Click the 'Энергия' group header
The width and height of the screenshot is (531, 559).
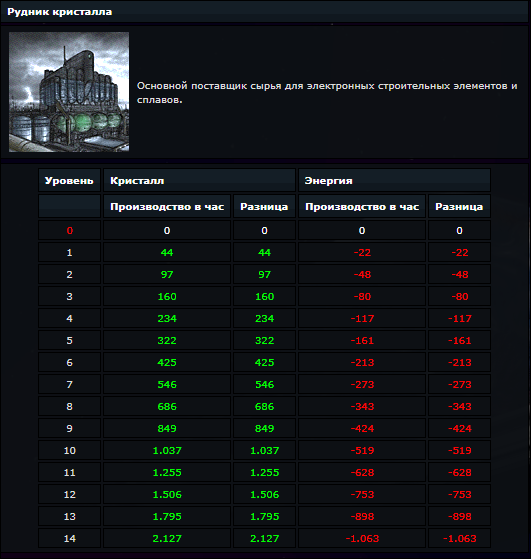tap(394, 181)
